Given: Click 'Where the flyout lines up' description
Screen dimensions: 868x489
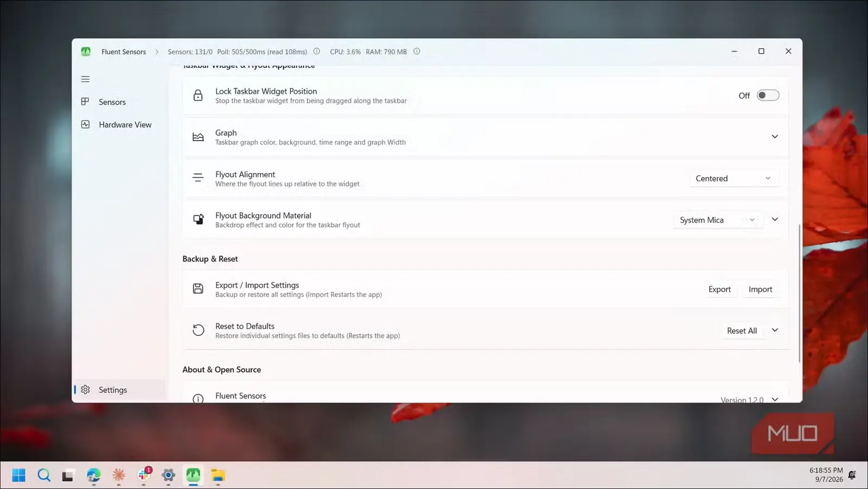Looking at the screenshot, I should click(x=287, y=184).
